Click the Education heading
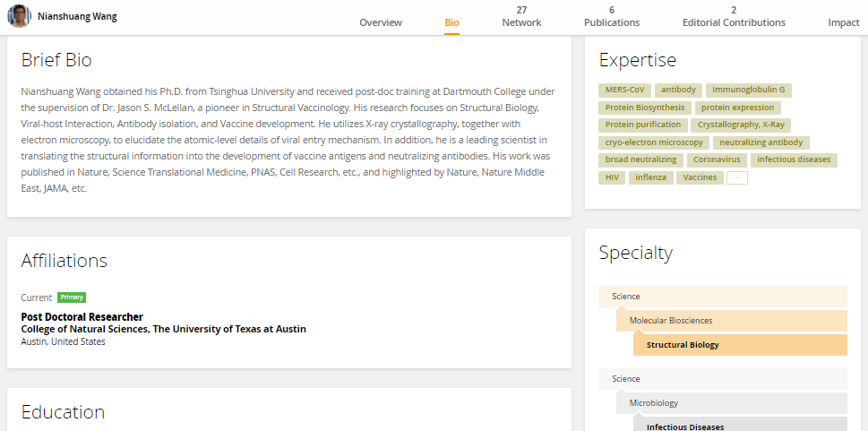868x431 pixels. pyautogui.click(x=63, y=412)
